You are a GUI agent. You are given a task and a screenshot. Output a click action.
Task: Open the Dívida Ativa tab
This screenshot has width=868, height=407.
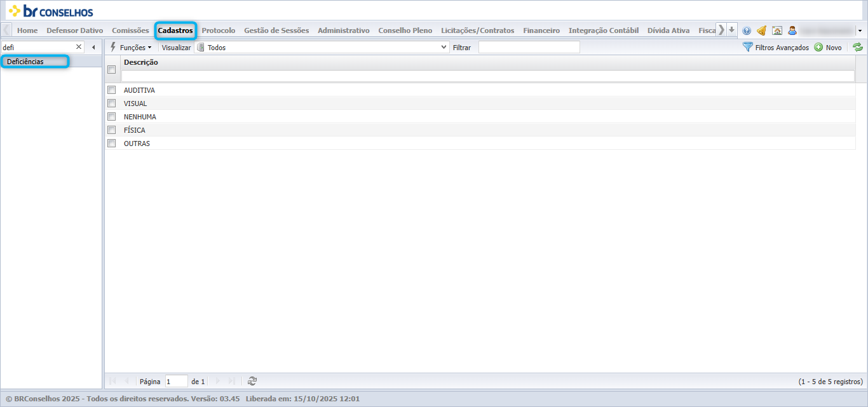point(668,30)
